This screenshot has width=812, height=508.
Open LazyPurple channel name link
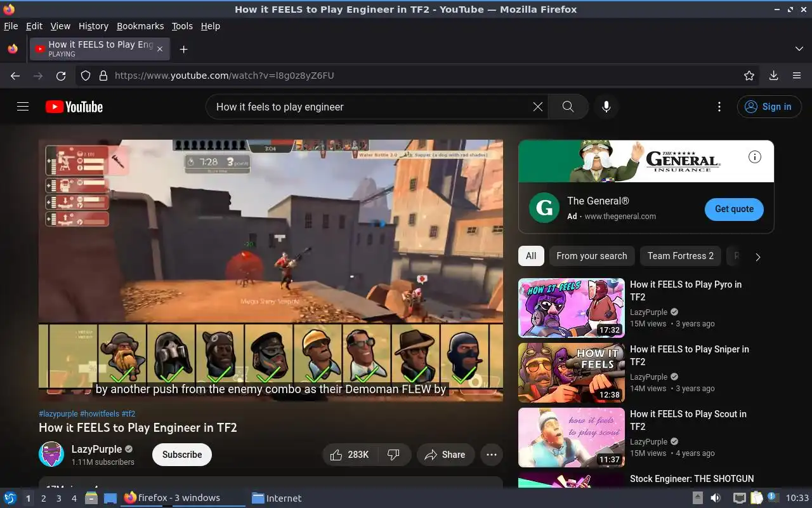point(96,449)
